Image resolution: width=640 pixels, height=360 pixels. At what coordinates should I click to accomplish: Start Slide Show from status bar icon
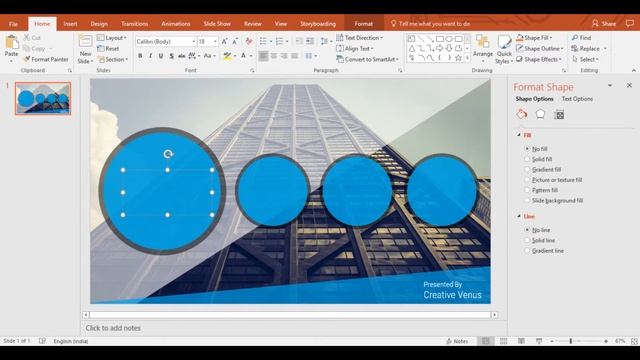tap(539, 341)
